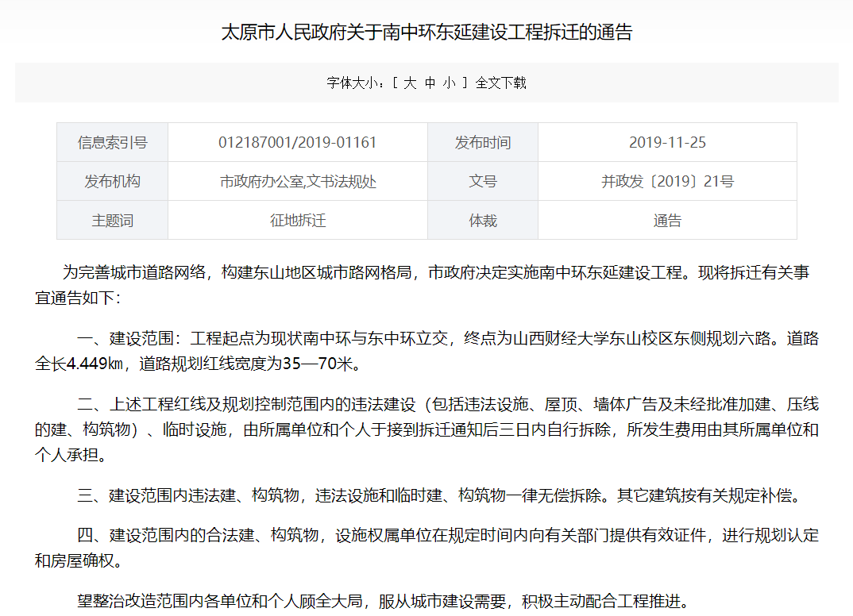Set font size to 中 (medium)
Image resolution: width=853 pixels, height=616 pixels.
click(430, 83)
